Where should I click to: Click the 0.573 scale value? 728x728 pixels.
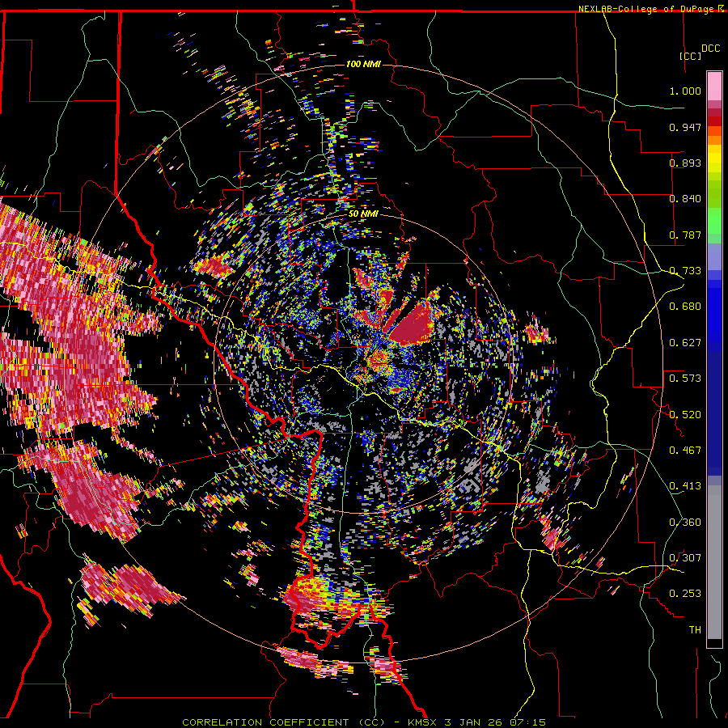pos(685,379)
